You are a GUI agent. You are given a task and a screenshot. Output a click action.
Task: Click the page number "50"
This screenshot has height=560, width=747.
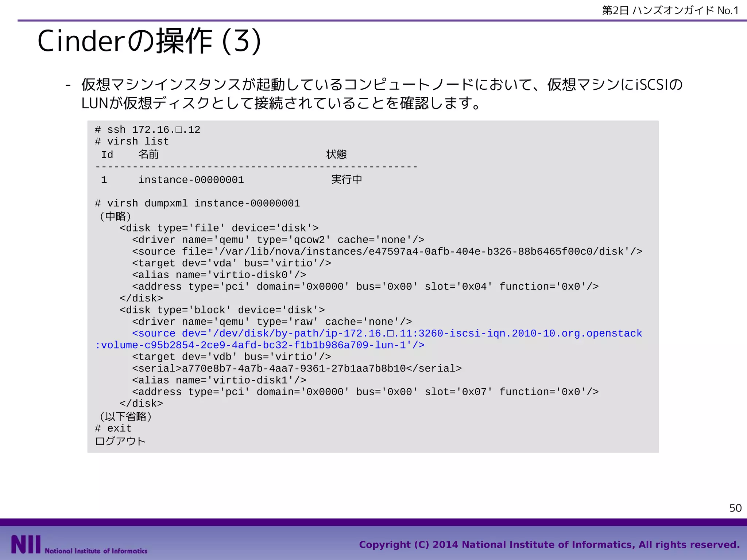pos(735,508)
